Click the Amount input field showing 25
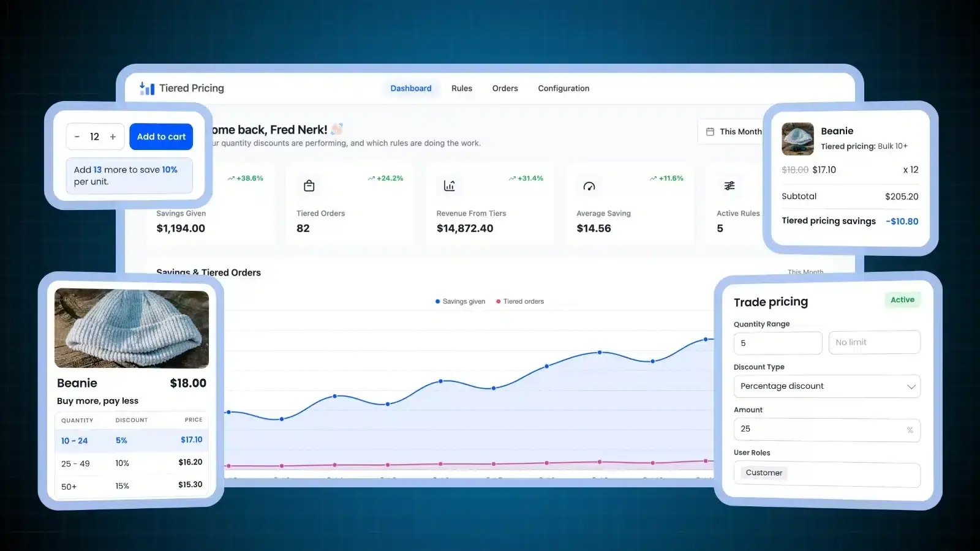980x551 pixels. tap(827, 430)
